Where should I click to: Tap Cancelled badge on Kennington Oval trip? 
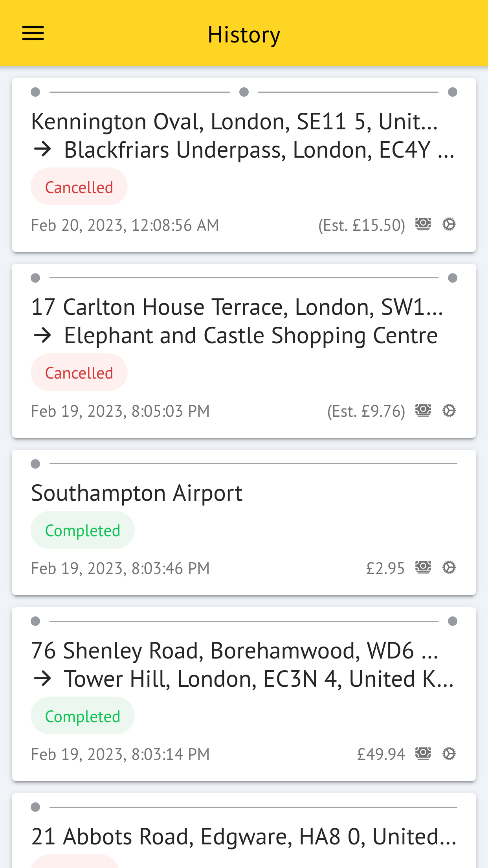click(x=79, y=187)
